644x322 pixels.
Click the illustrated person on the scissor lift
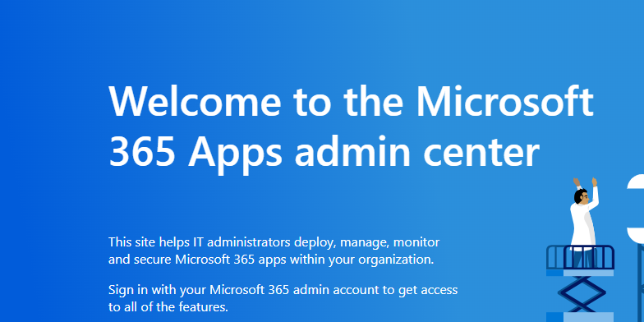click(585, 222)
